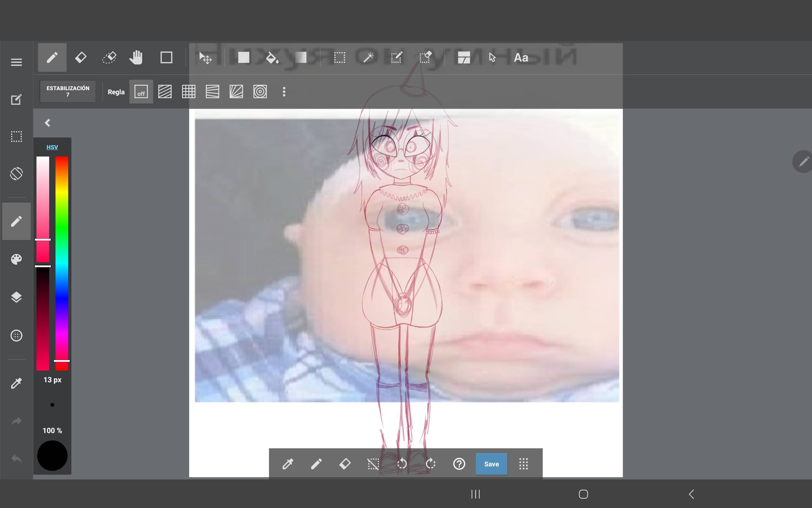
Task: Select the Aa text tool
Action: pos(521,57)
